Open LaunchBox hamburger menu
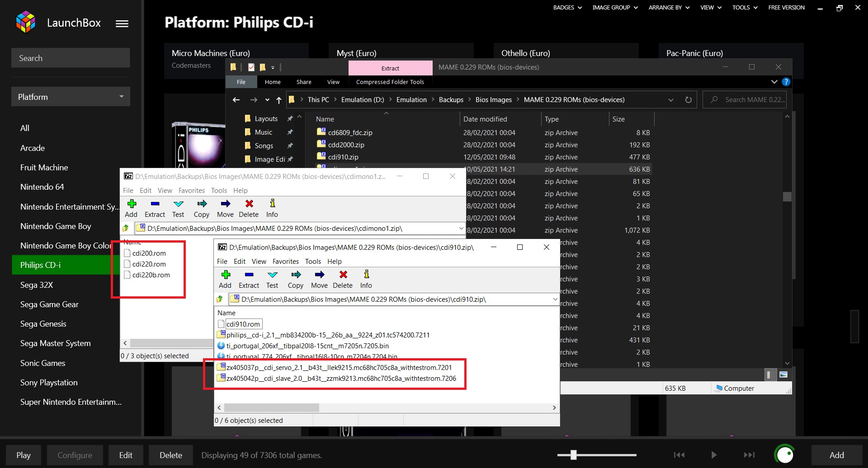The width and height of the screenshot is (868, 468). point(122,23)
